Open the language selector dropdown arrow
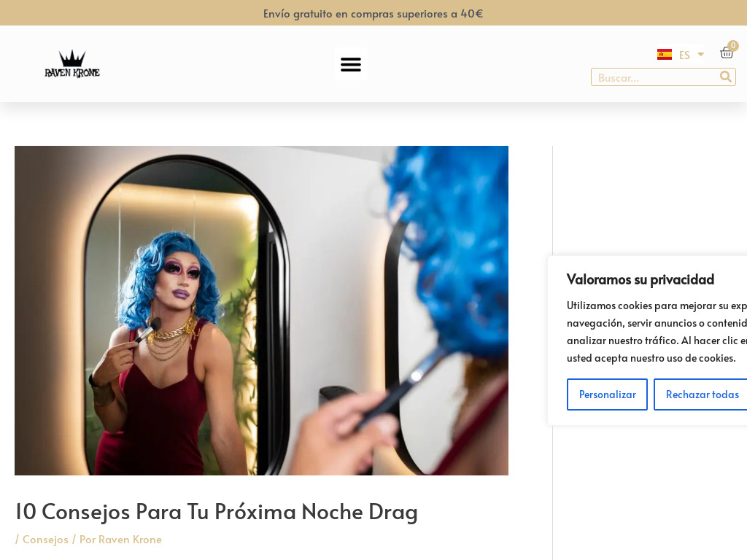The image size is (747, 560). (699, 54)
